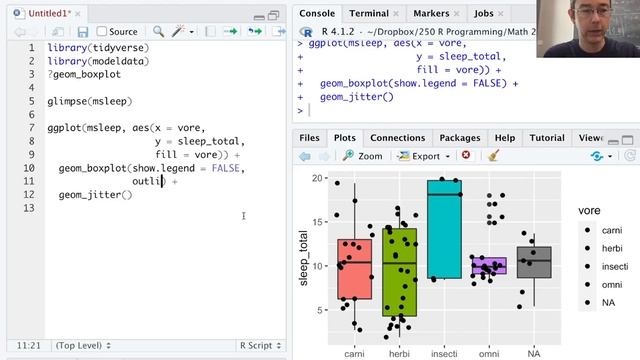Screen dimensions: 640x360
Task: Click the teal insecti boxplot box
Action: pos(444,229)
